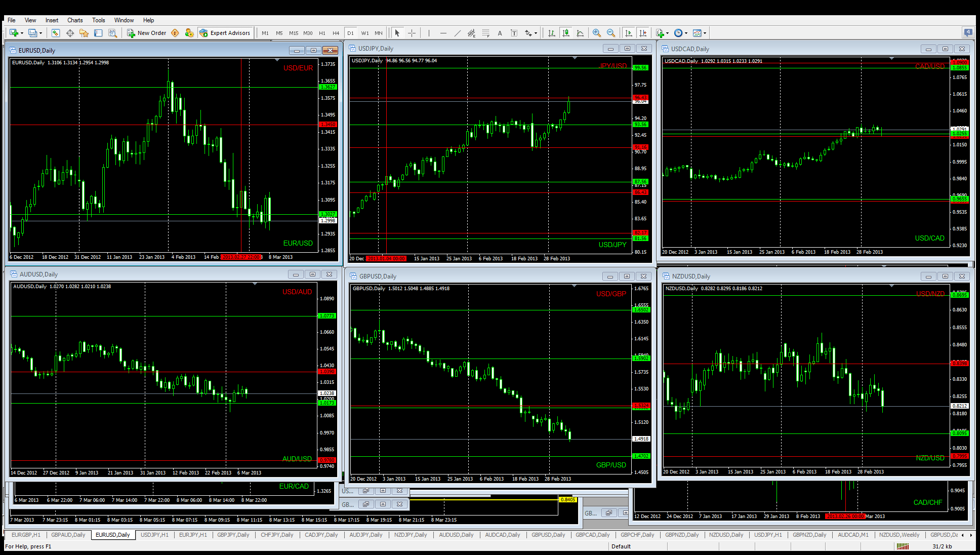Toggle Chart Shift icon

[643, 33]
